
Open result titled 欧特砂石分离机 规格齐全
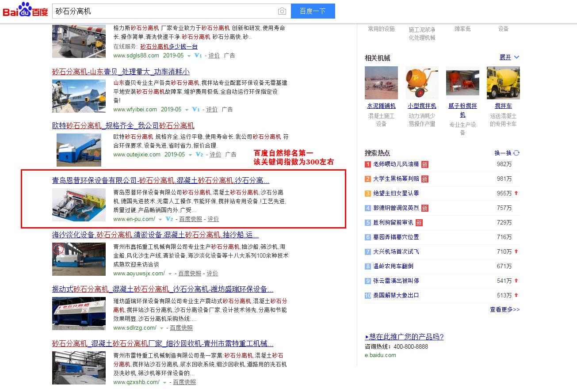point(123,126)
